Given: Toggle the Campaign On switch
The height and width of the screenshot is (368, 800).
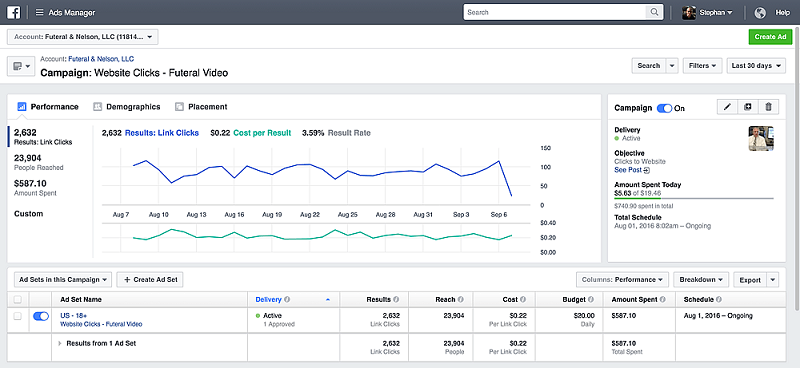Looking at the screenshot, I should 664,108.
